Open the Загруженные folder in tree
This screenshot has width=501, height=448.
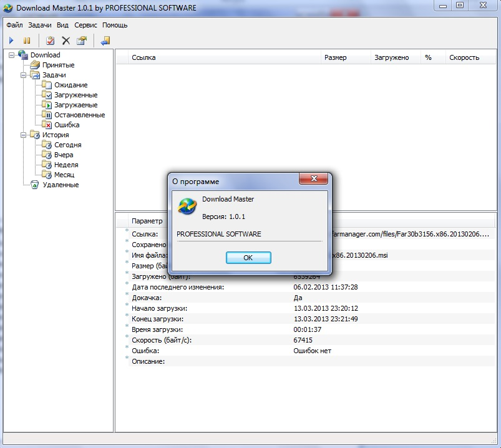(x=75, y=95)
